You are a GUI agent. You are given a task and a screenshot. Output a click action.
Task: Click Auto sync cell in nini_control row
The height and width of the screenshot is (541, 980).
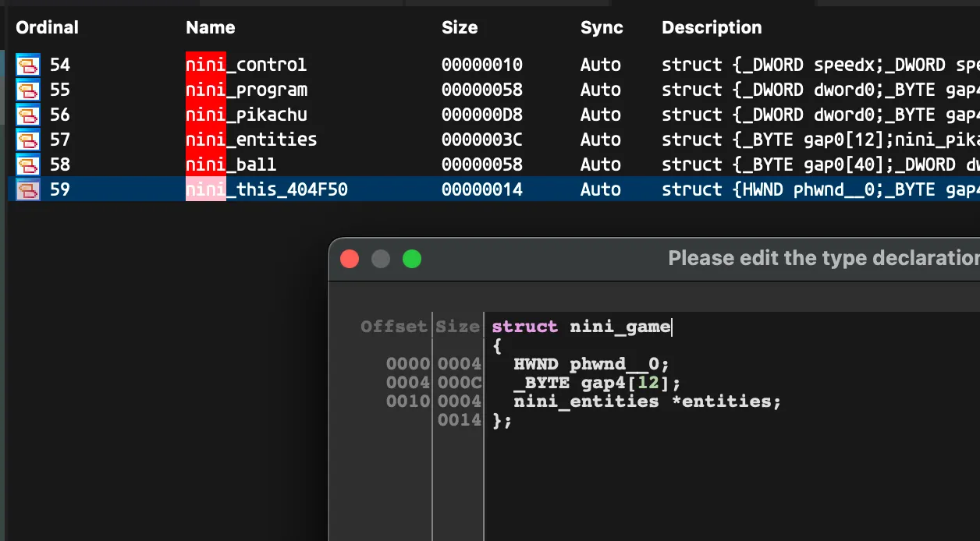click(x=601, y=65)
